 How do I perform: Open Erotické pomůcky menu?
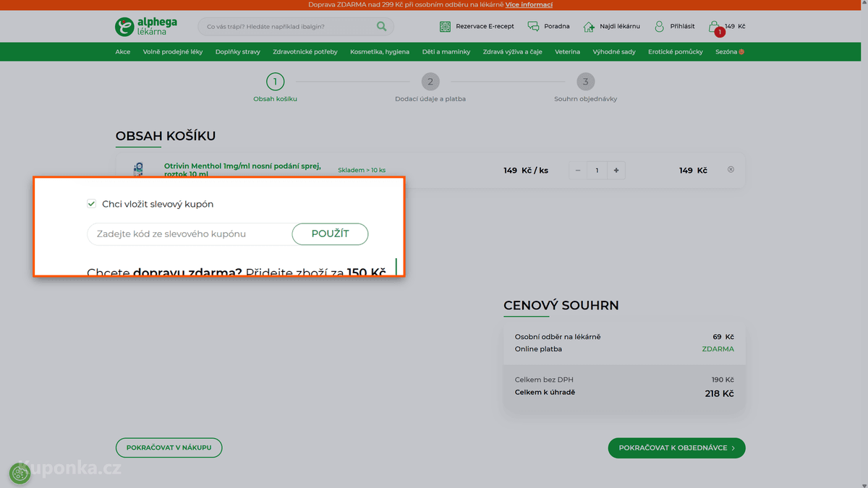pos(676,52)
